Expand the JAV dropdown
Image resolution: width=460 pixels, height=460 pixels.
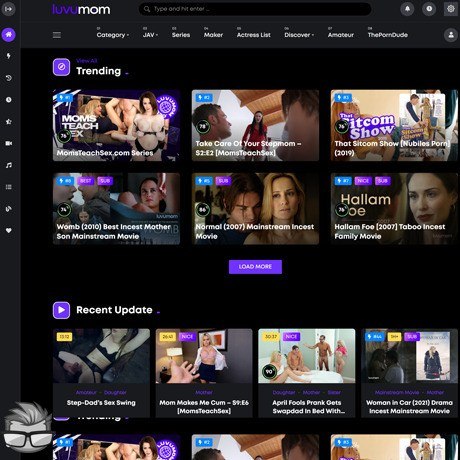tap(150, 35)
